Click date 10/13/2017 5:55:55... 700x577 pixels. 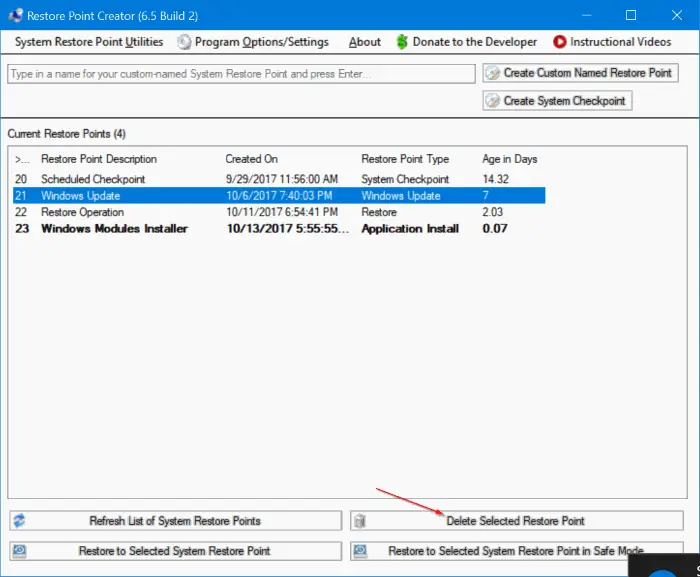coord(288,229)
